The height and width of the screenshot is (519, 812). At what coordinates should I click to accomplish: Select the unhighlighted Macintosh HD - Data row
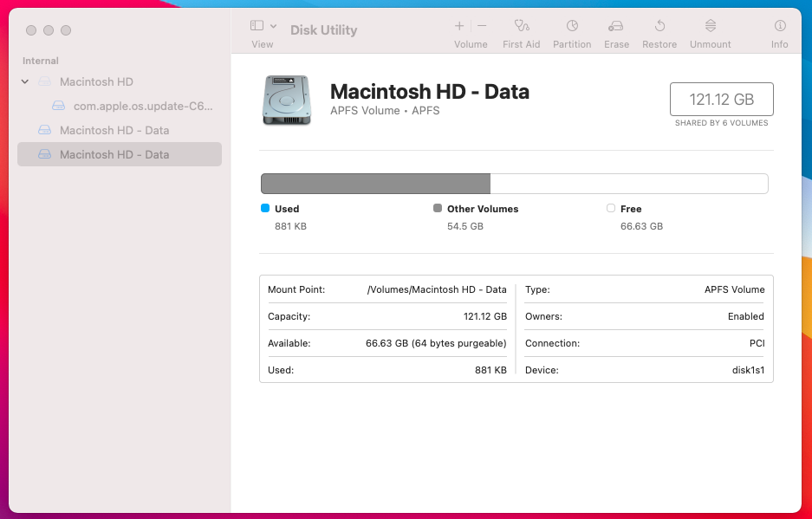[120, 130]
